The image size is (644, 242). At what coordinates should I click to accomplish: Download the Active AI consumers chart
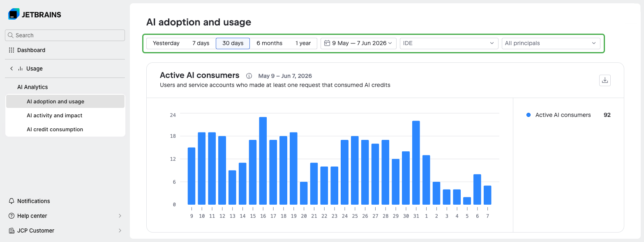pyautogui.click(x=605, y=80)
